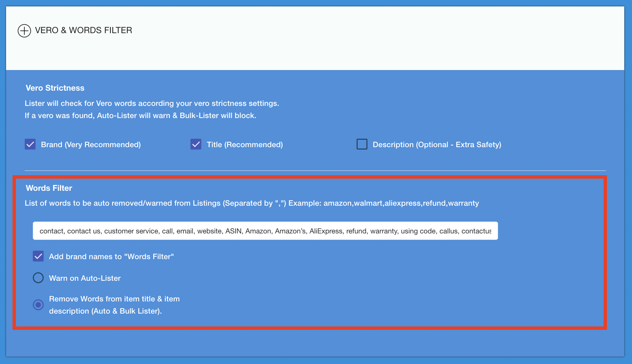Viewport: 632px width, 364px height.
Task: Click the 'List of words to be auto removed' description
Action: [x=252, y=203]
